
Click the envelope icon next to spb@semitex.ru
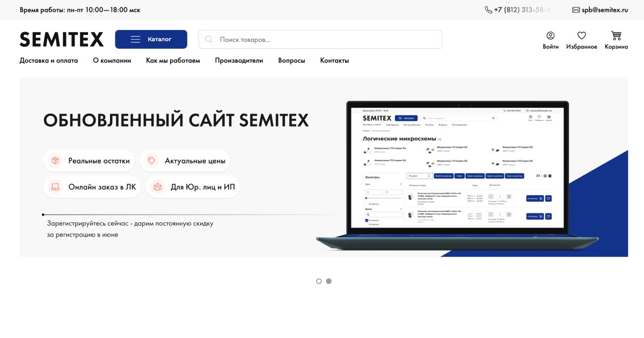pyautogui.click(x=576, y=9)
